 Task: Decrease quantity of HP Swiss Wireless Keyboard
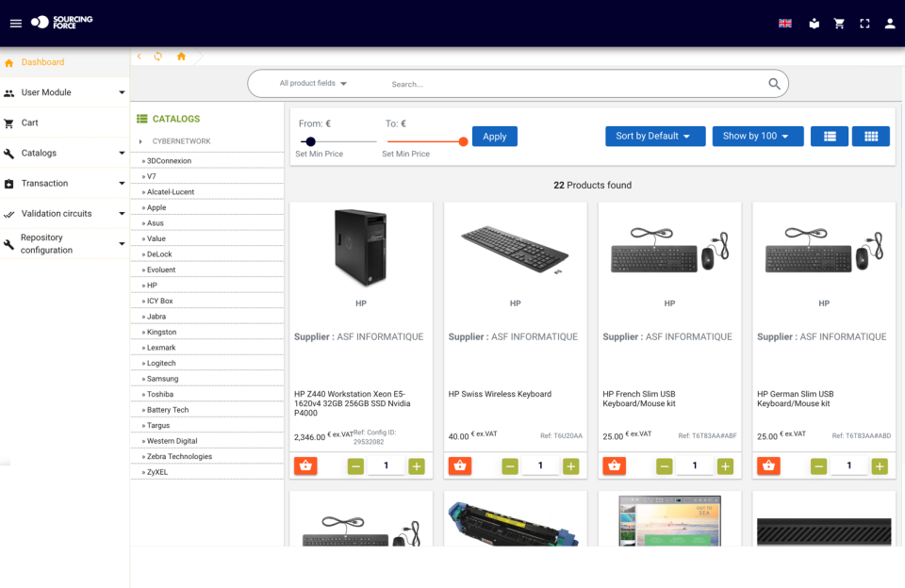point(510,466)
